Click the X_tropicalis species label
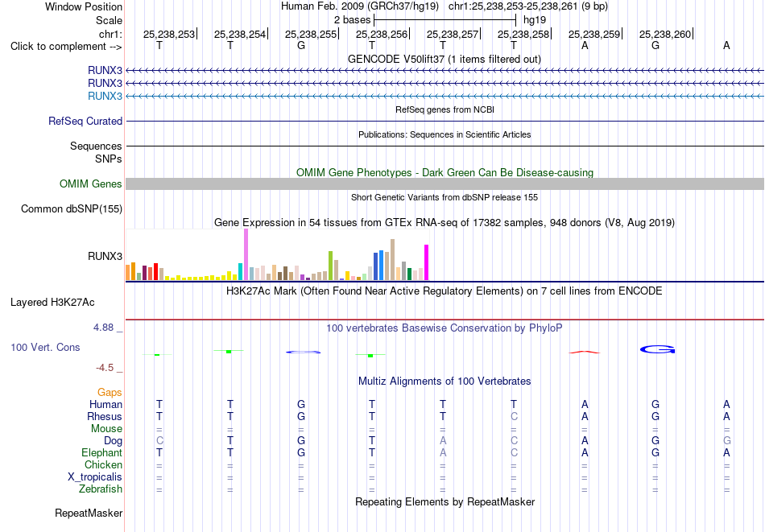Viewport: 765px width, 532px height. (95, 477)
